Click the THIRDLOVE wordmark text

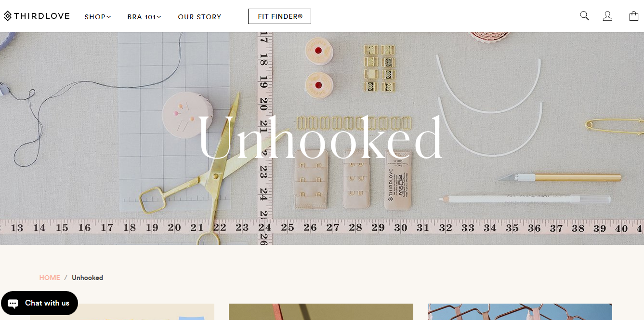click(x=42, y=16)
